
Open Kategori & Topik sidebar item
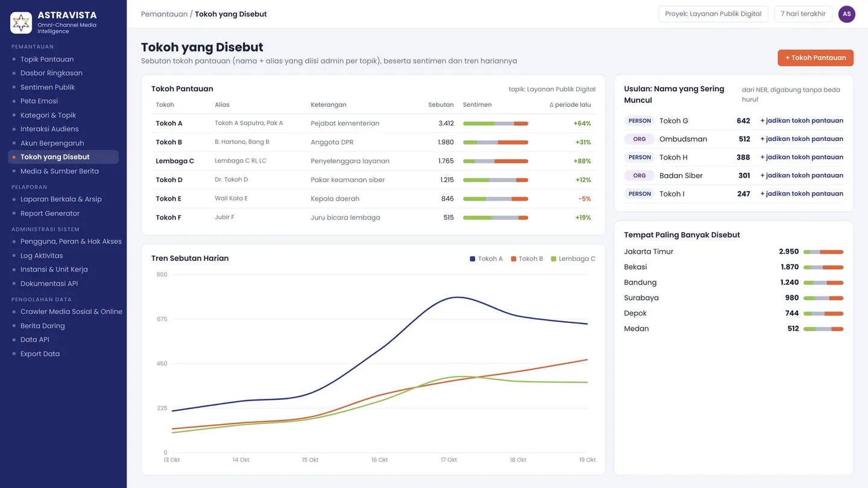[48, 115]
